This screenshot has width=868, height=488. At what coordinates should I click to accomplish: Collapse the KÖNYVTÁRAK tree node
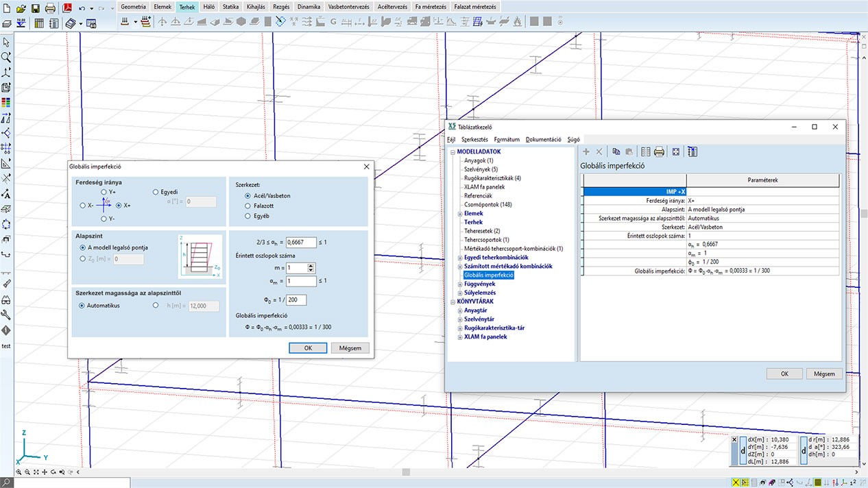453,302
